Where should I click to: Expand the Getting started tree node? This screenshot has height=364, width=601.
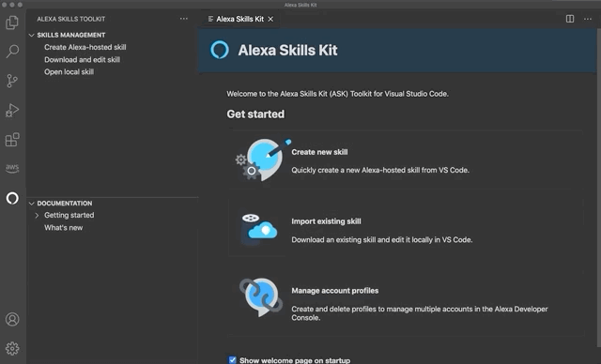(37, 216)
